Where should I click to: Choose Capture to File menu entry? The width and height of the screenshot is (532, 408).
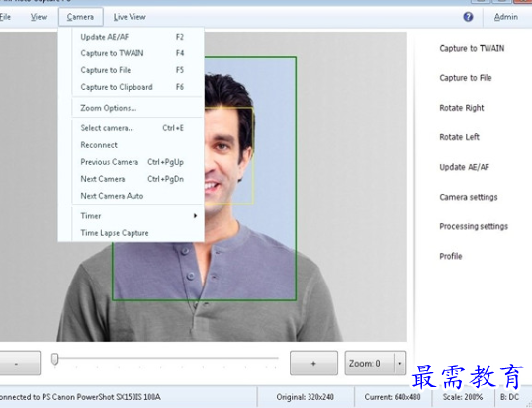132,70
